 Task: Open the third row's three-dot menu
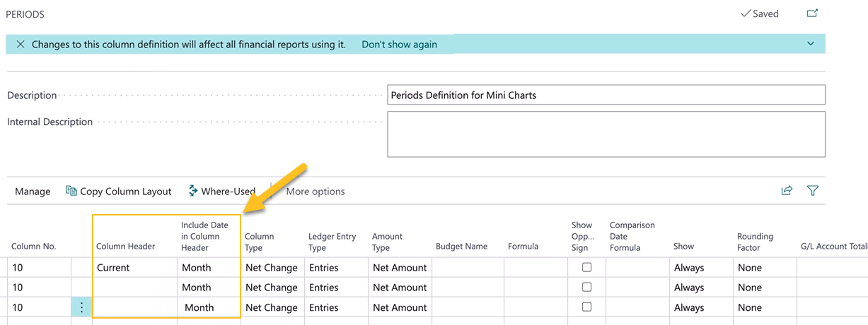(81, 307)
